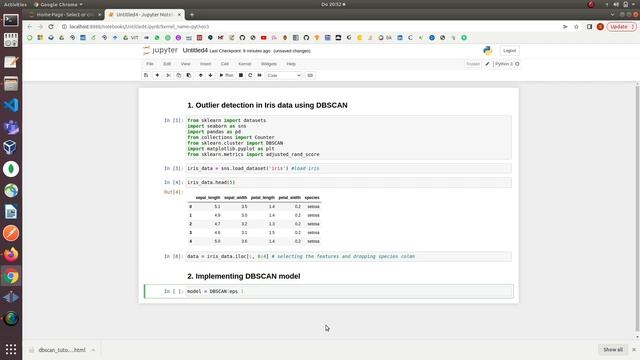Click the Chrome Update button
Viewport: 640px width, 360px height.
click(621, 27)
